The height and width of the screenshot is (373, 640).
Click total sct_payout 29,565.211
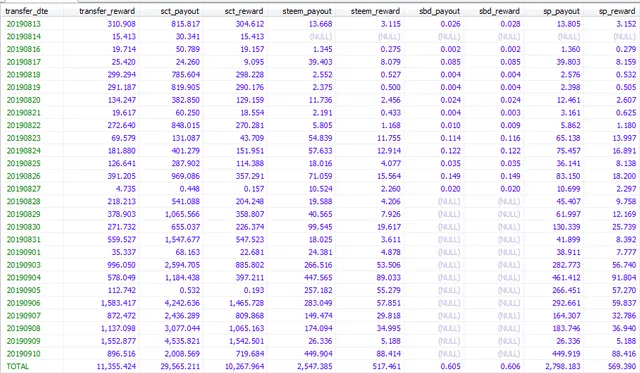180,366
